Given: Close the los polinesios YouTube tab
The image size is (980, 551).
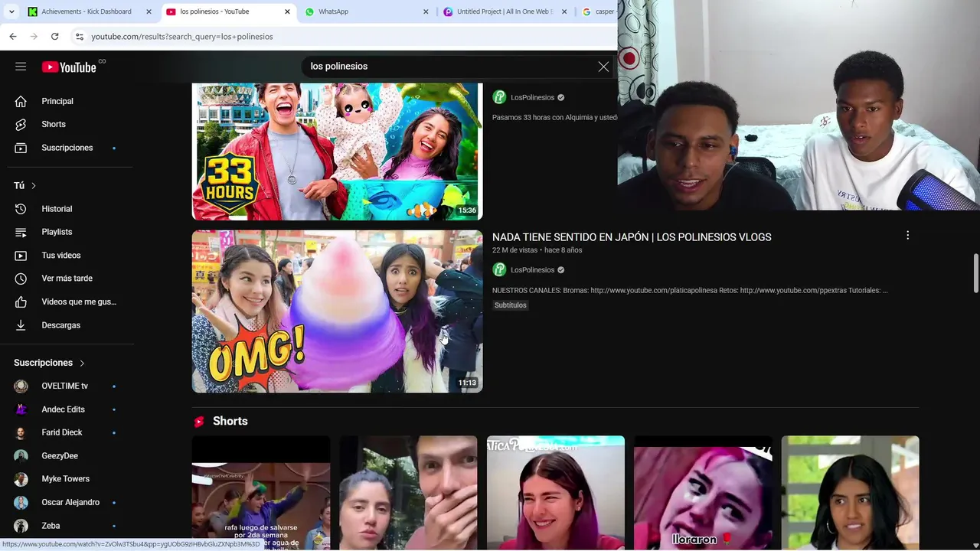Looking at the screenshot, I should [x=287, y=11].
